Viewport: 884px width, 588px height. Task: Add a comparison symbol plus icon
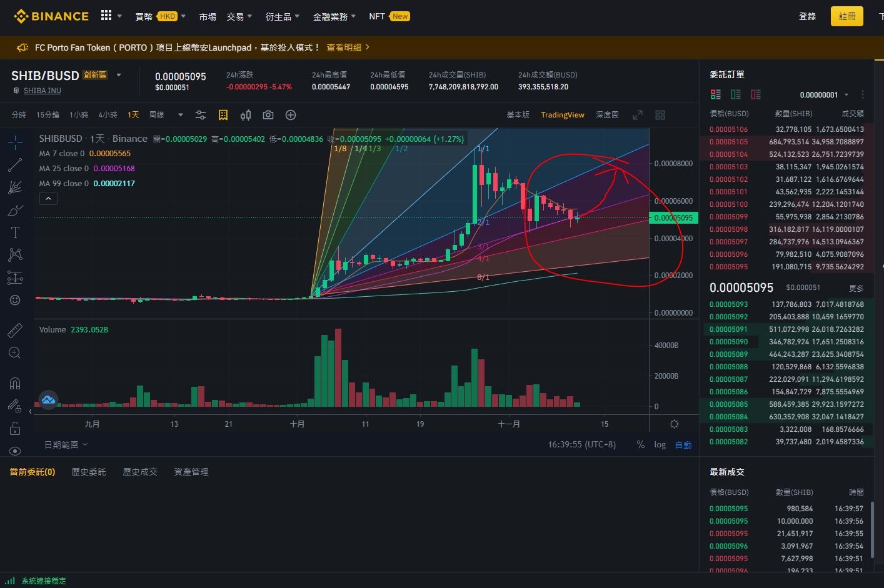coord(291,115)
